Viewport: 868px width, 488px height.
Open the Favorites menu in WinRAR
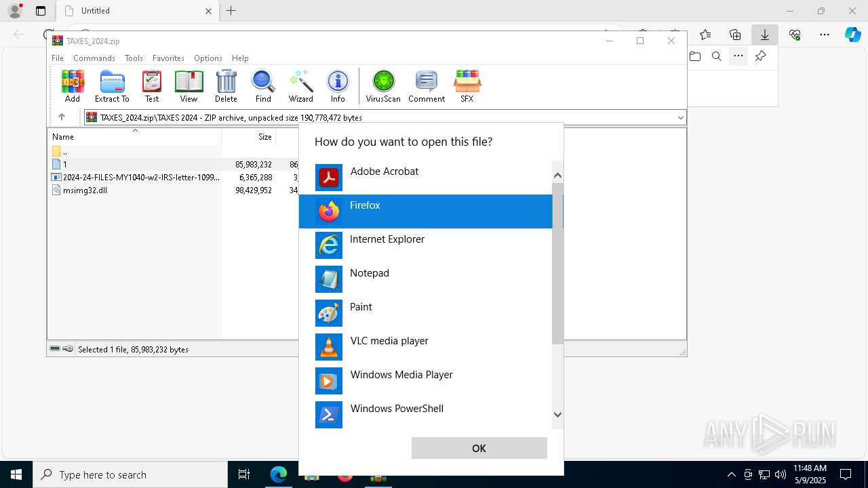click(x=168, y=58)
